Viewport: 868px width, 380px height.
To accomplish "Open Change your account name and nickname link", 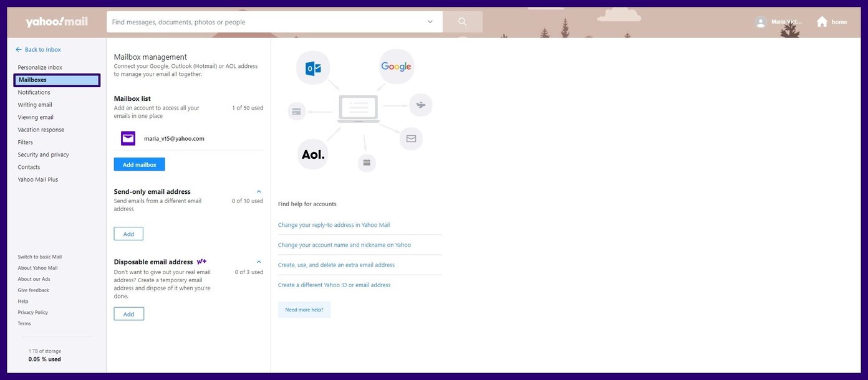I will (344, 245).
